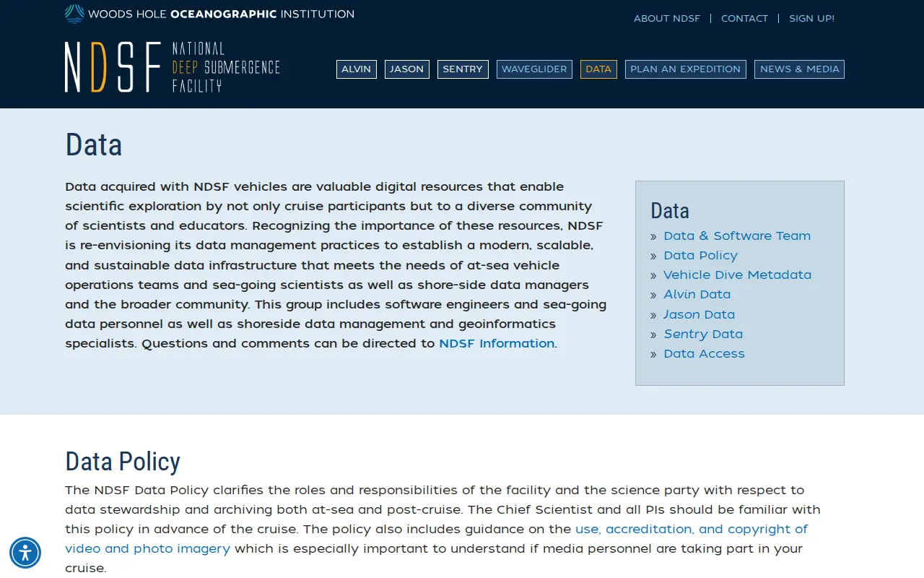The width and height of the screenshot is (924, 578).
Task: Open Data Policy link in sidebar
Action: click(700, 255)
